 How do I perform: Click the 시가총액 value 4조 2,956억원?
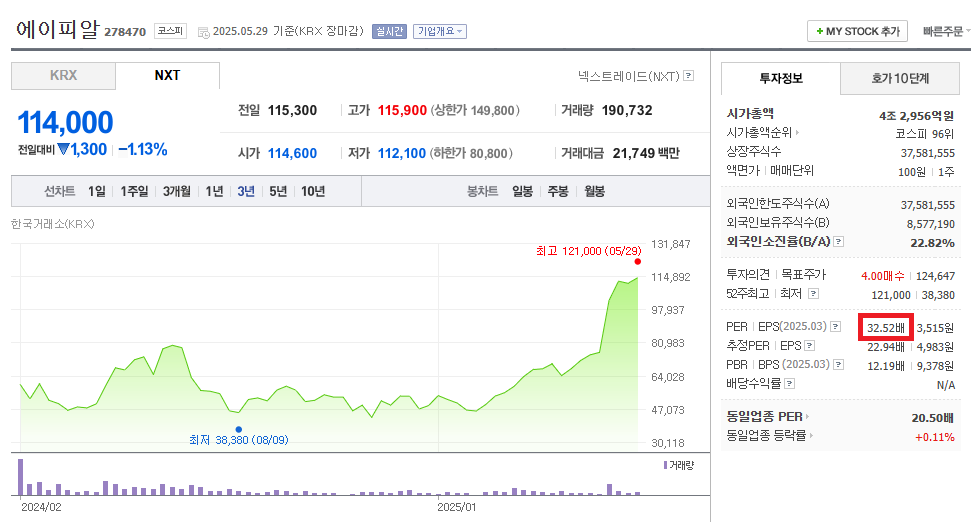pyautogui.click(x=916, y=116)
